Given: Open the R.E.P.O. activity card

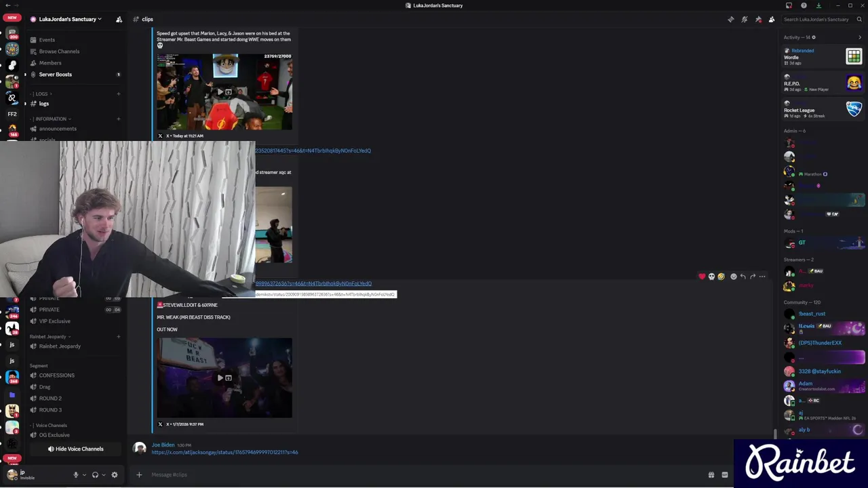Looking at the screenshot, I should (823, 83).
